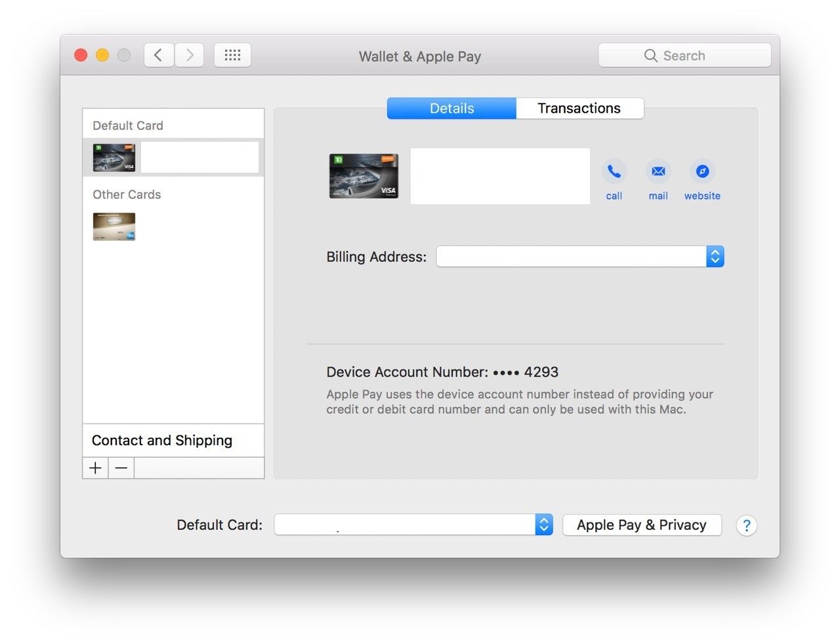The image size is (840, 644).
Task: Select the TD Visa default card
Action: click(114, 158)
